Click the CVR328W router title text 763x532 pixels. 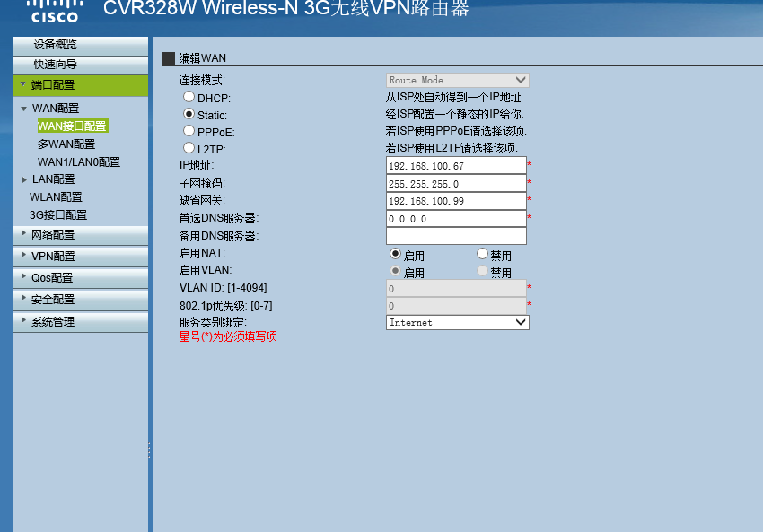(286, 8)
